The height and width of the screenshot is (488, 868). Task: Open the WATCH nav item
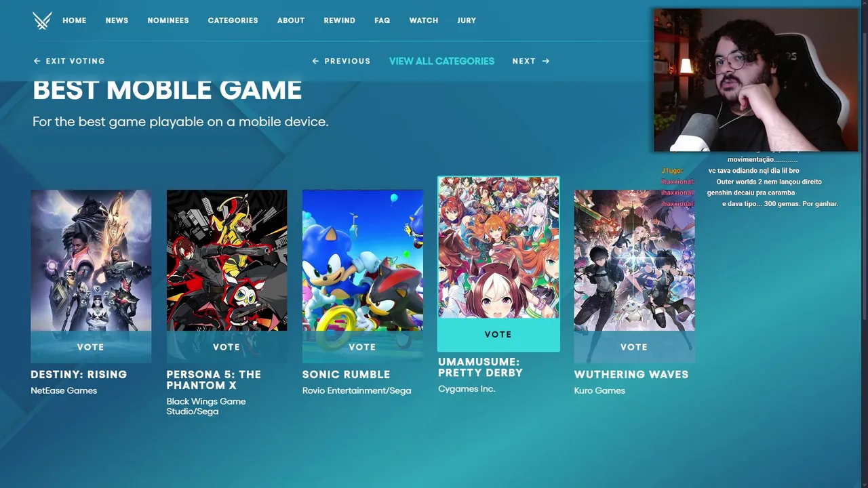(x=424, y=20)
